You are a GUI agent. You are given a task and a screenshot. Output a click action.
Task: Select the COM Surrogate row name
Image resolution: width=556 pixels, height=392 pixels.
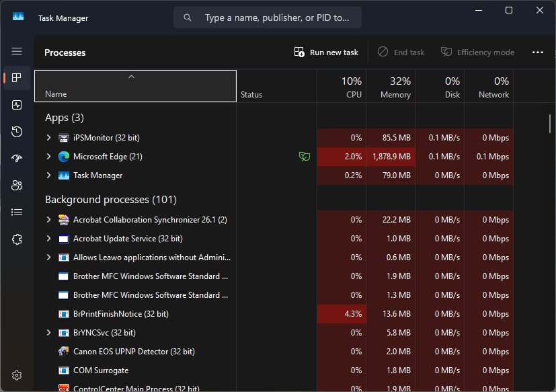coord(101,370)
